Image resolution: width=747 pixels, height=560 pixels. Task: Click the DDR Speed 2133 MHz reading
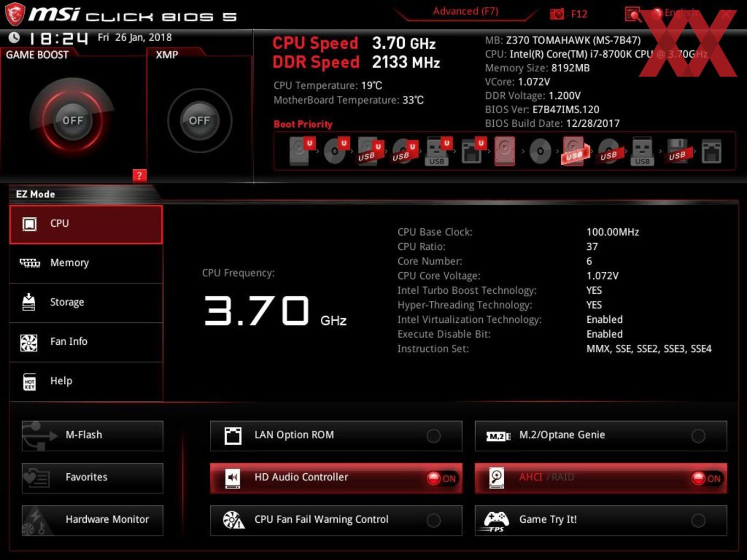pyautogui.click(x=356, y=62)
